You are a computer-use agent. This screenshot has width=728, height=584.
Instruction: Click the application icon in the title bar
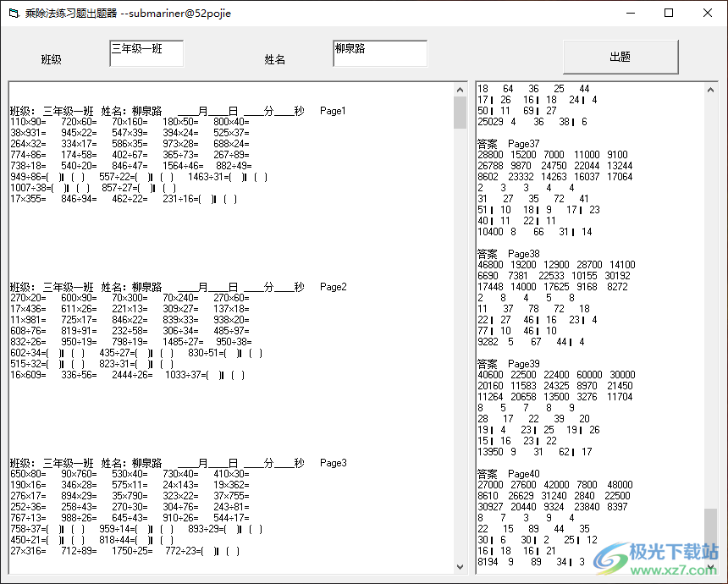12,13
